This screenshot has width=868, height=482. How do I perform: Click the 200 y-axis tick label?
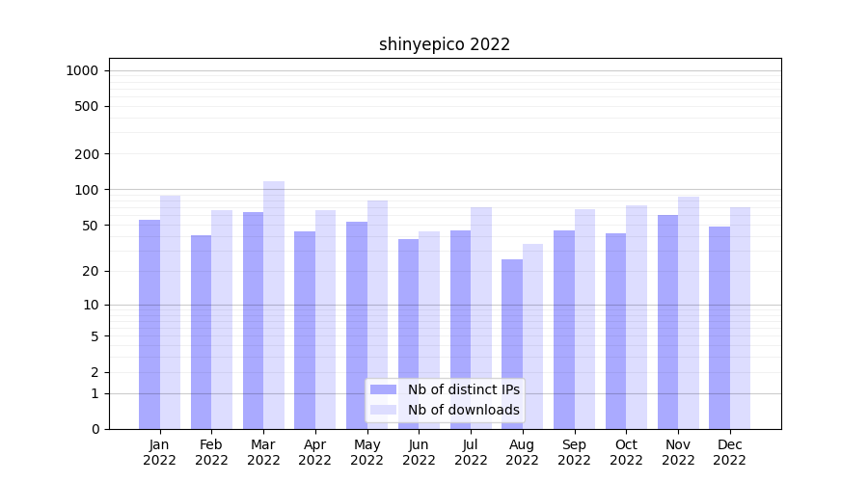(x=88, y=154)
